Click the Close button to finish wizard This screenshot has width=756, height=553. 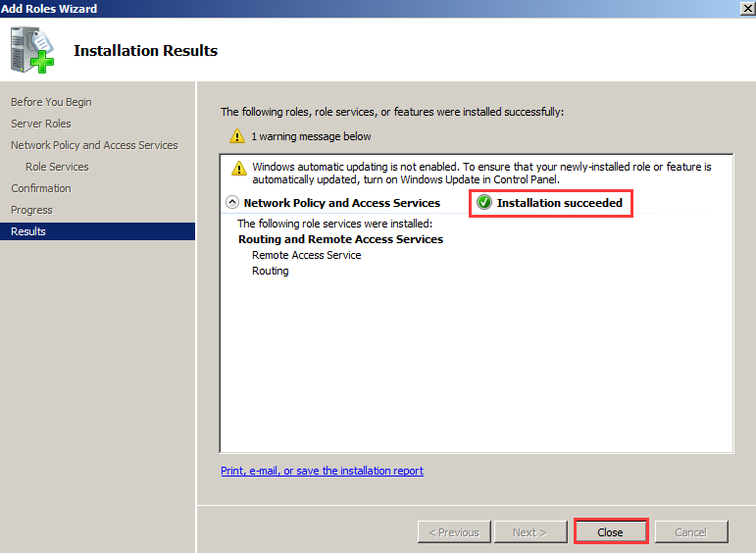[x=611, y=531]
